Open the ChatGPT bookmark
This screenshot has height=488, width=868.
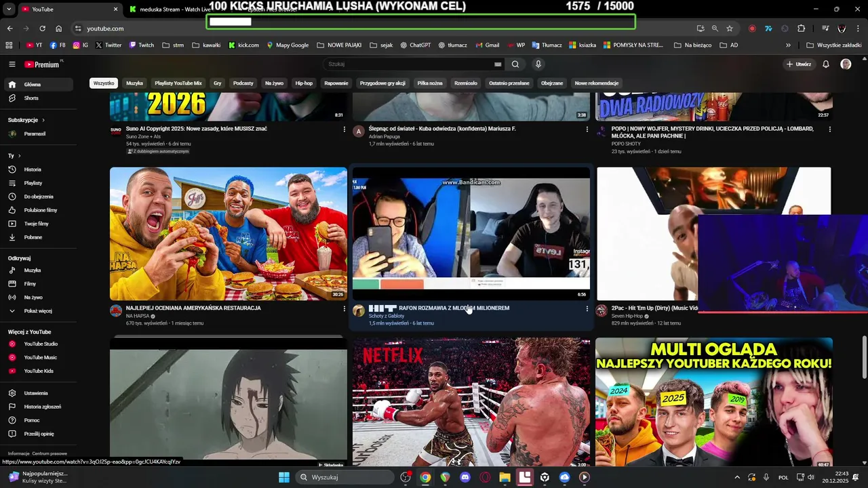415,45
